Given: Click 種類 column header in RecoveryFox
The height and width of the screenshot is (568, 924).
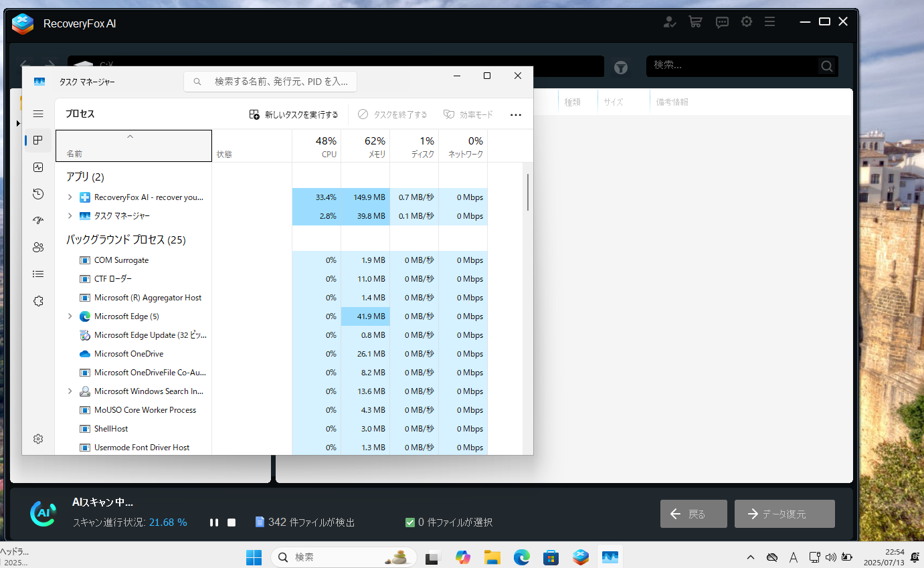Looking at the screenshot, I should (572, 102).
